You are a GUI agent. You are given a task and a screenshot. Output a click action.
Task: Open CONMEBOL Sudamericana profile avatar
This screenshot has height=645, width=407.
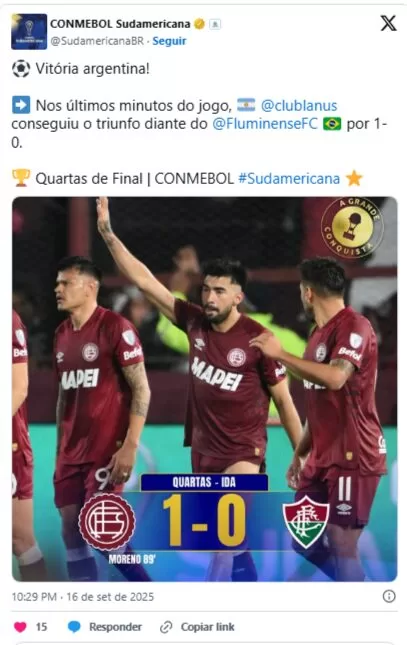coord(29,32)
